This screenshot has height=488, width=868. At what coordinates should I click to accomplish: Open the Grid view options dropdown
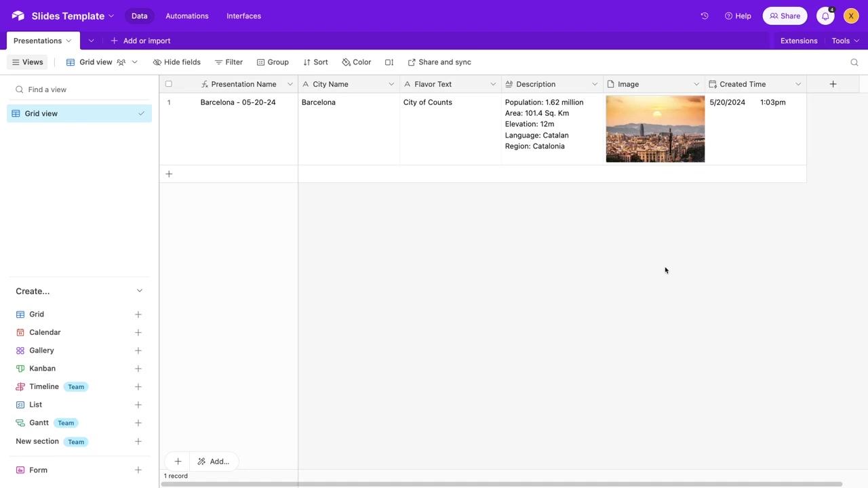coord(134,62)
